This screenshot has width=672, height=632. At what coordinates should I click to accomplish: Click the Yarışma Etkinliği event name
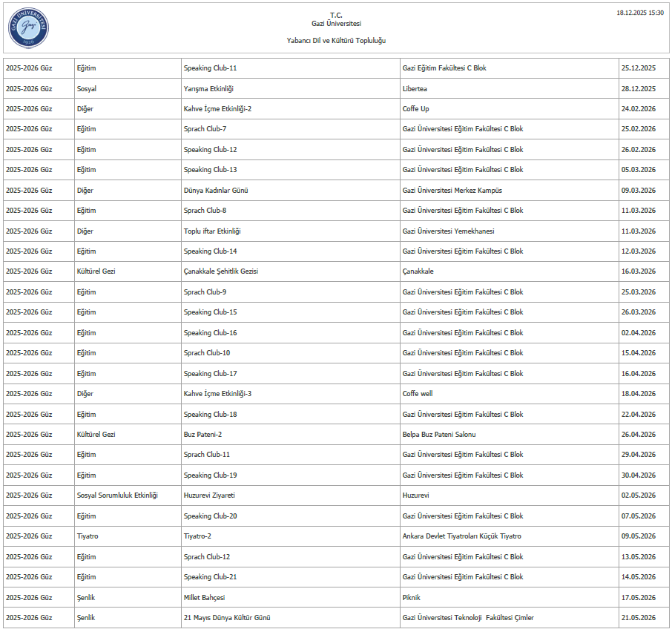pyautogui.click(x=208, y=89)
